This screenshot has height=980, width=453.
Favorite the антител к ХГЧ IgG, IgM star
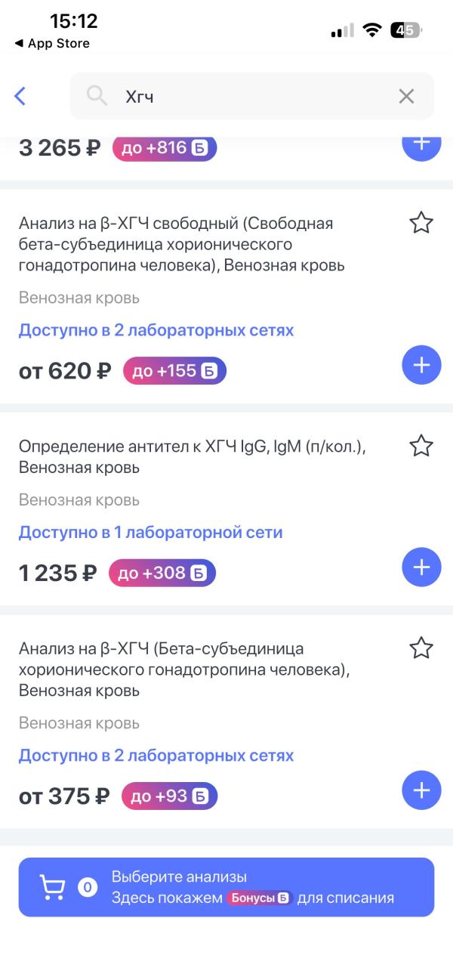(421, 446)
